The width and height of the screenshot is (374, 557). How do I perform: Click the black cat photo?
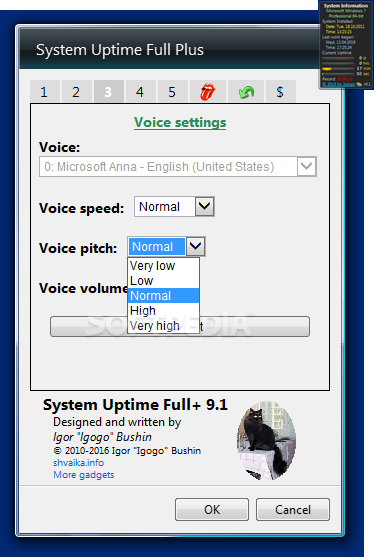pos(266,441)
